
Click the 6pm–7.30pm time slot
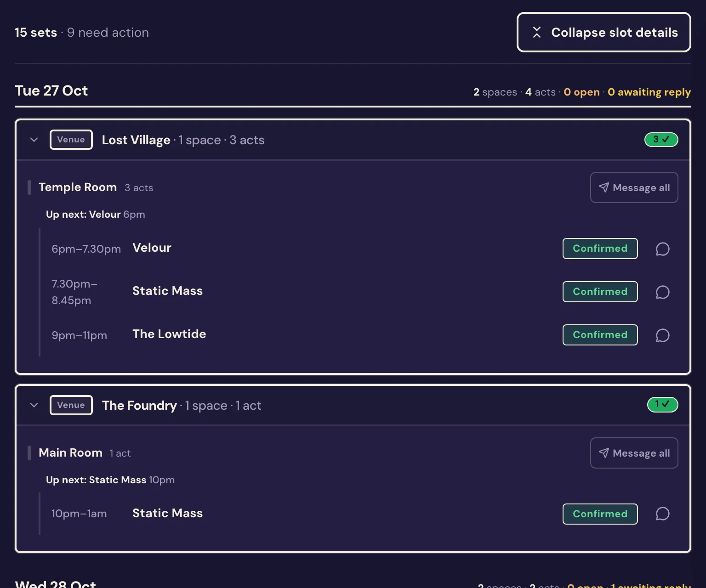pos(86,249)
